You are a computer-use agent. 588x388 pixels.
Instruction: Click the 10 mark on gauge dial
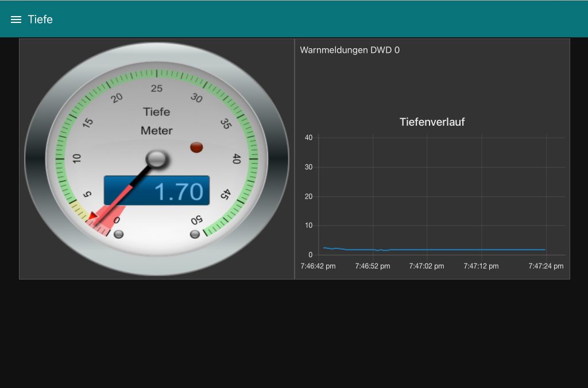pos(77,159)
